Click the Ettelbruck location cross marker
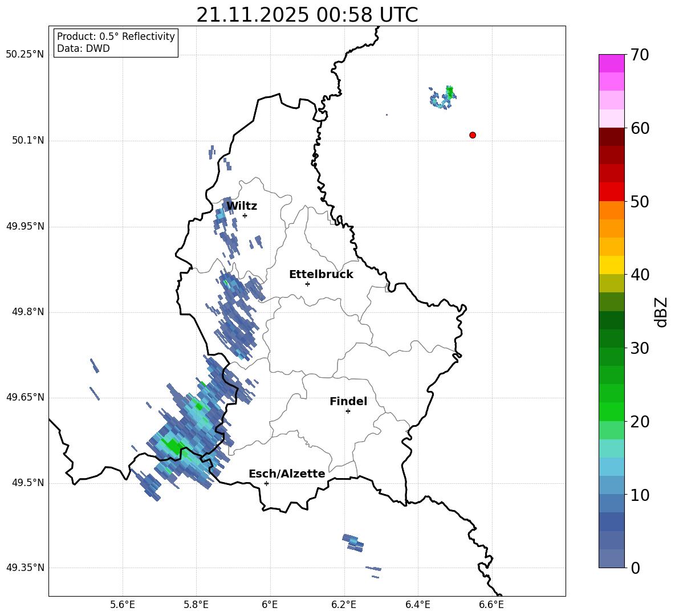The image size is (675, 616). 307,284
